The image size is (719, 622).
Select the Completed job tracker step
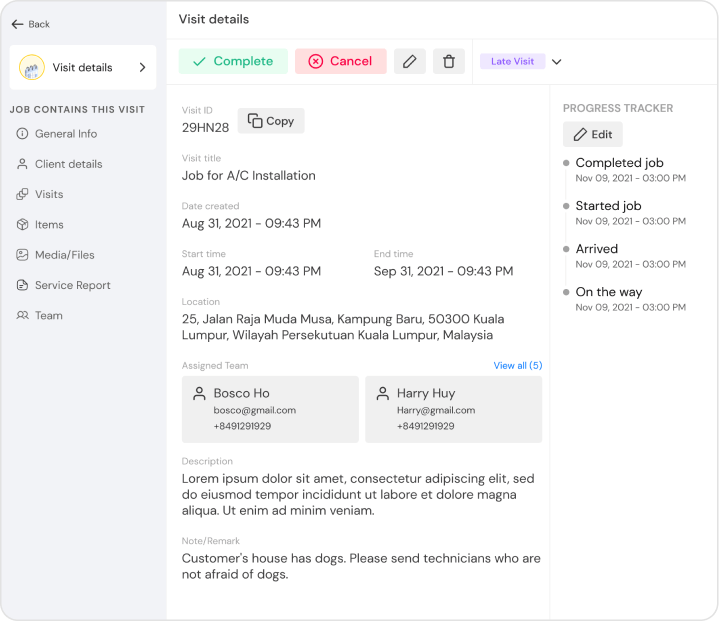point(619,163)
